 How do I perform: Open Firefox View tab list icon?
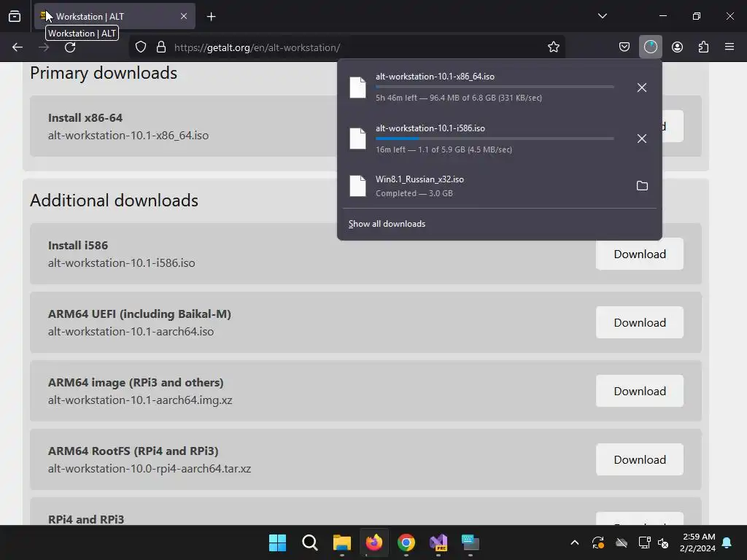point(15,16)
